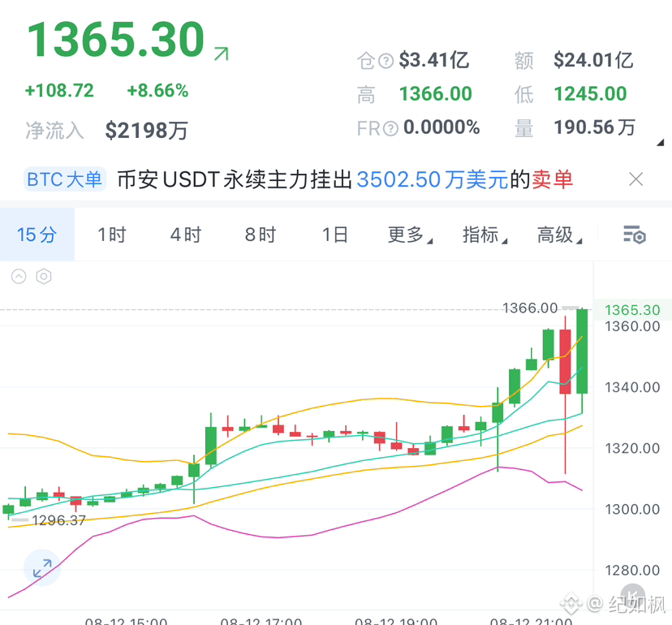Tap the green price up arrow
Screen dimensions: 672x625
click(x=221, y=54)
